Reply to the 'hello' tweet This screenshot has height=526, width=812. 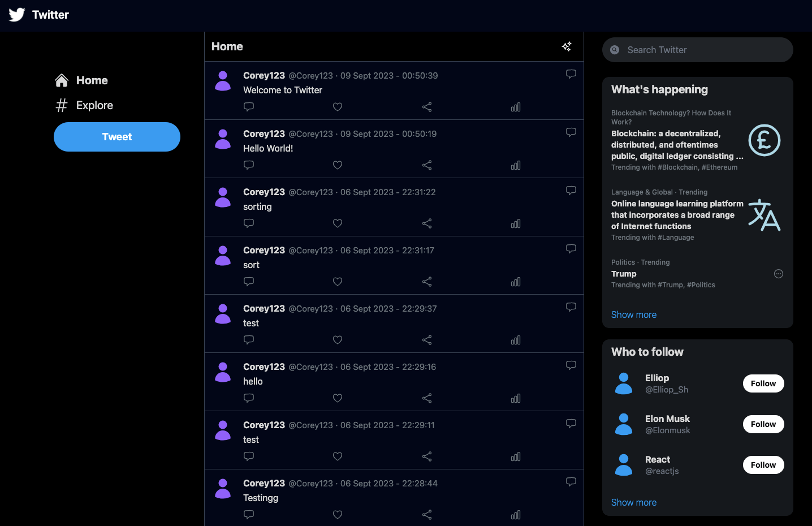point(249,398)
